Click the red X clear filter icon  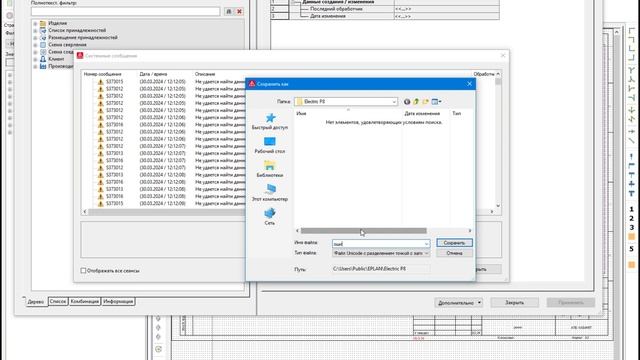(x=240, y=11)
